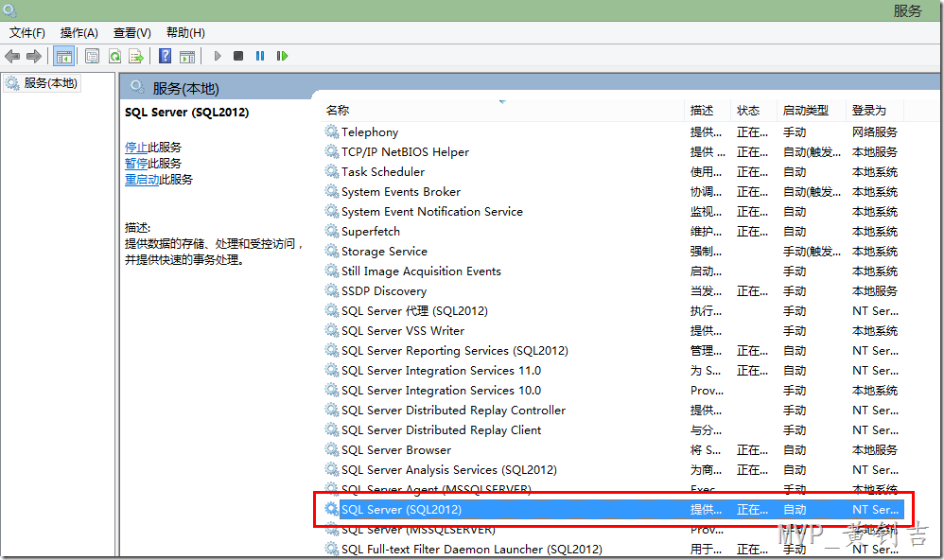
Task: Select the Superfetch service
Action: coord(613,231)
